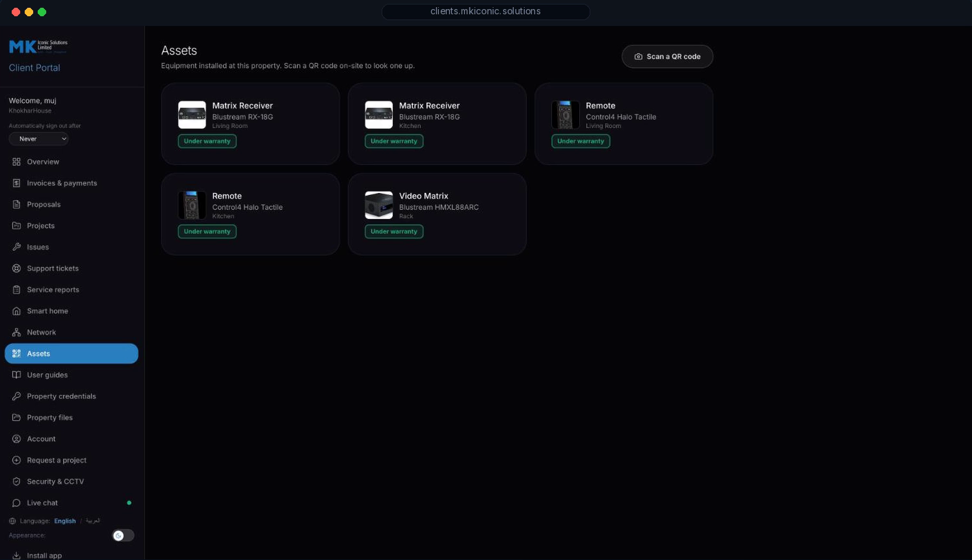Click the Overview grid icon
972x560 pixels.
tap(17, 162)
